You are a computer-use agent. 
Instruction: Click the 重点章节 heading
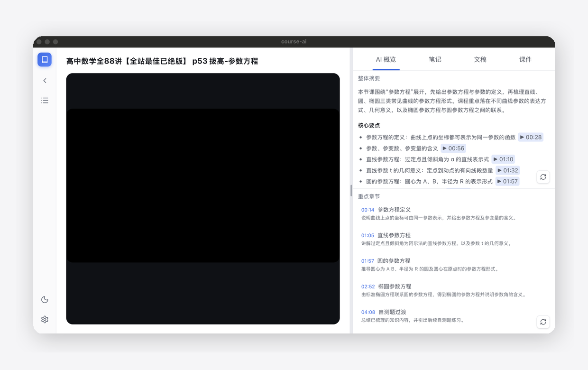pyautogui.click(x=369, y=196)
